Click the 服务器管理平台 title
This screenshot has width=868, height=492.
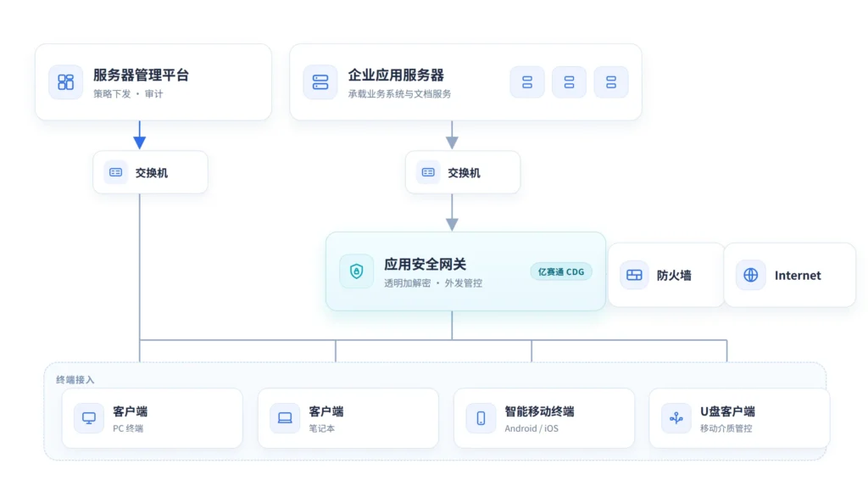[x=142, y=75]
